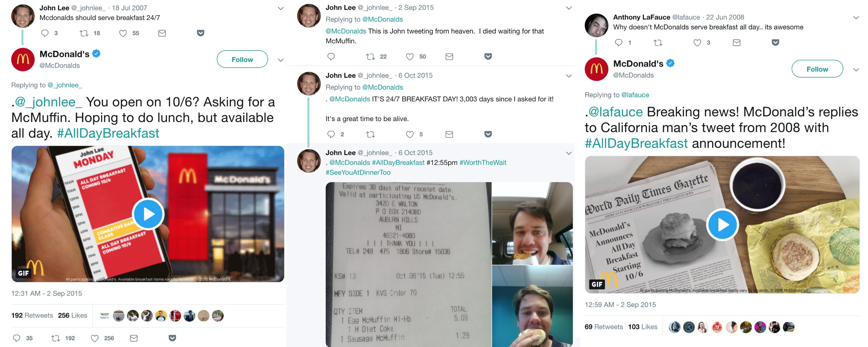Retweet John Lee's 18 Jul 2007 tweet

click(x=84, y=33)
